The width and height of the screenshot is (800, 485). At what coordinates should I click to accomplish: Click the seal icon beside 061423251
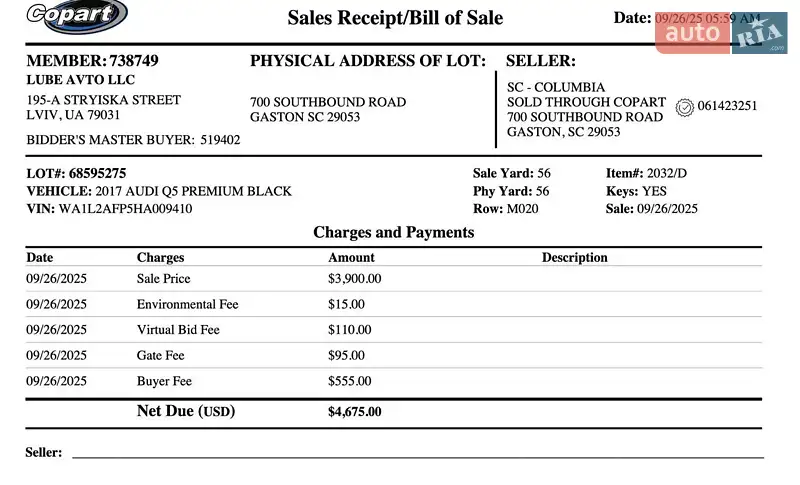click(x=685, y=106)
